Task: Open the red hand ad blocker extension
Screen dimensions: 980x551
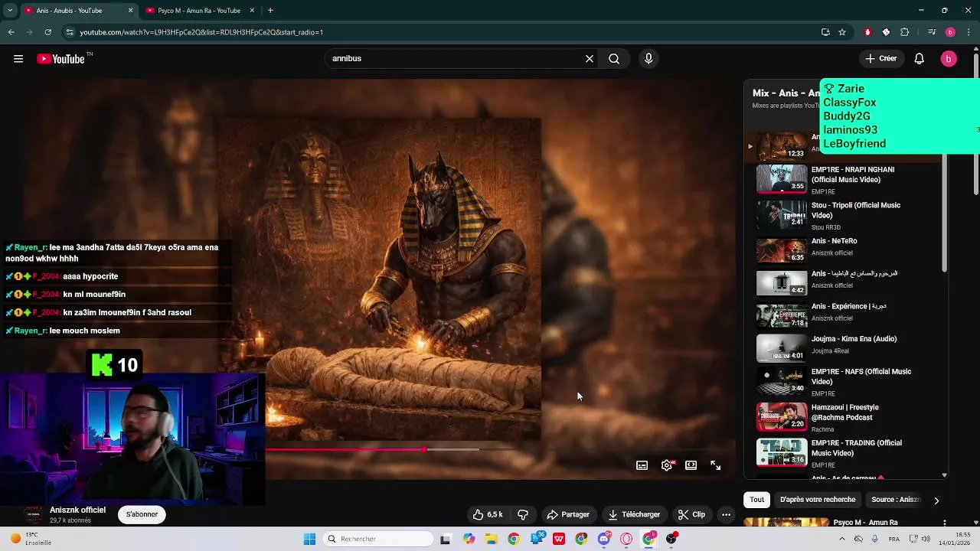Action: coord(867,32)
